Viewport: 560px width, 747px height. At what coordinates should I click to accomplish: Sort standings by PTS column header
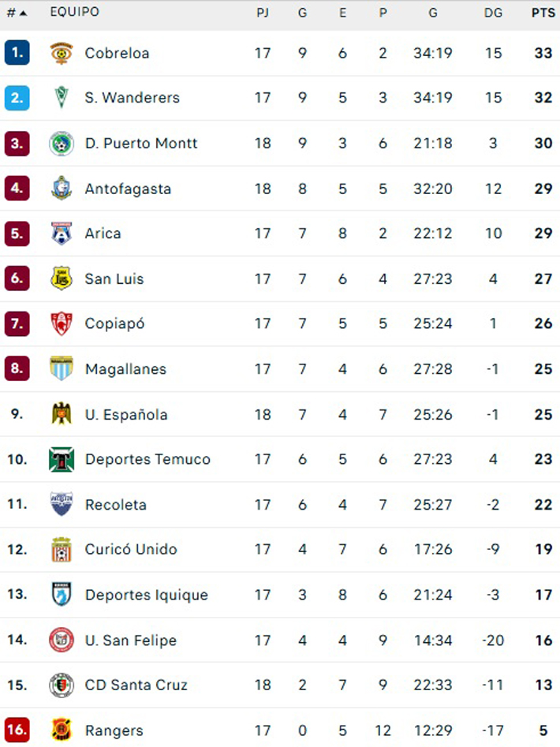(543, 13)
